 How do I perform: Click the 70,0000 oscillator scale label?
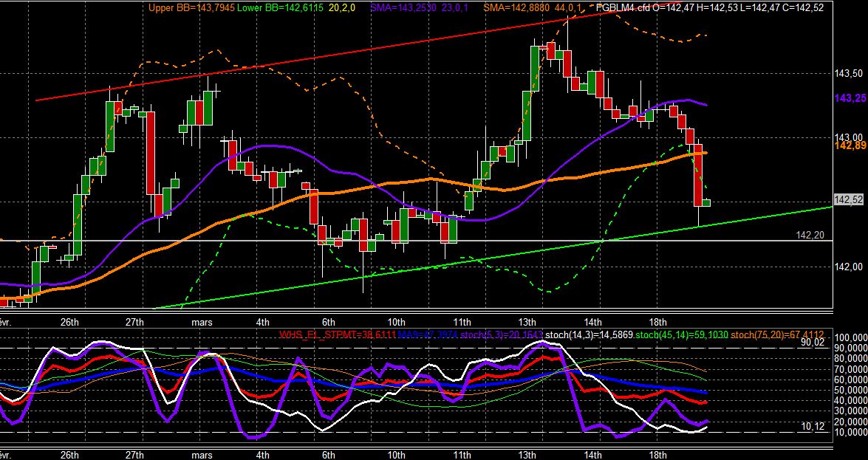851,369
